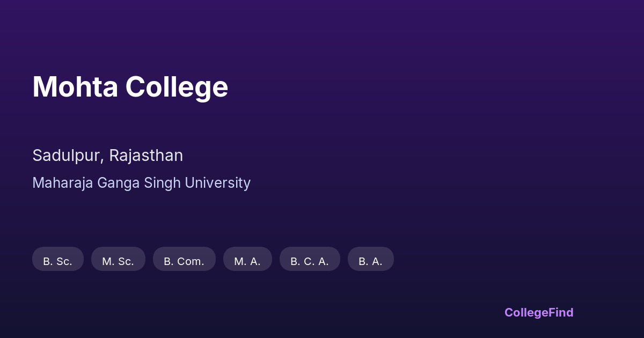Viewport: 644px width, 338px height.
Task: Click the B. A. course chip
Action: coord(370,259)
